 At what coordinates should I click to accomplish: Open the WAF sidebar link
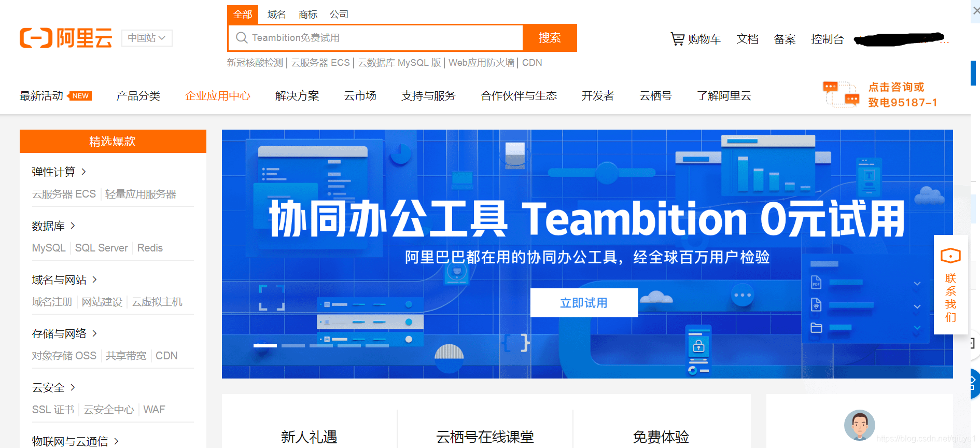coord(154,410)
